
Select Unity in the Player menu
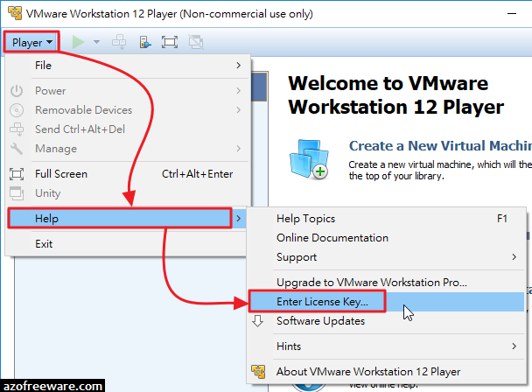(129, 193)
